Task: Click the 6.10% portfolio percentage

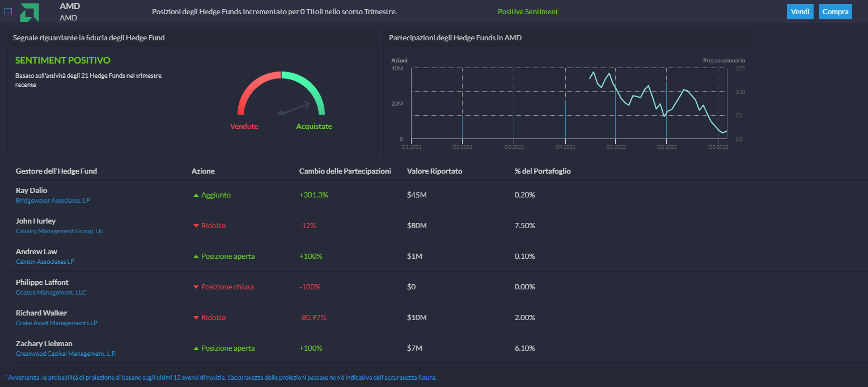Action: [x=525, y=348]
